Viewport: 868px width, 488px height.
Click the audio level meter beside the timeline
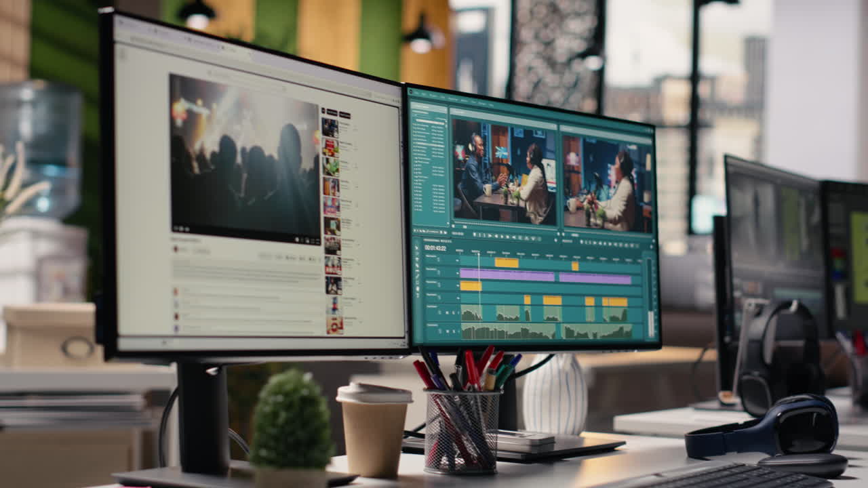click(x=650, y=297)
